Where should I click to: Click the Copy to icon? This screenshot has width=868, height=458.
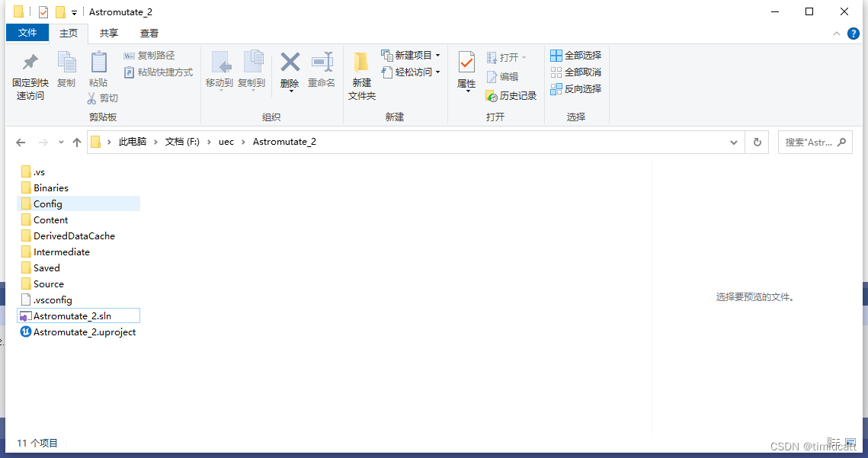pos(252,62)
